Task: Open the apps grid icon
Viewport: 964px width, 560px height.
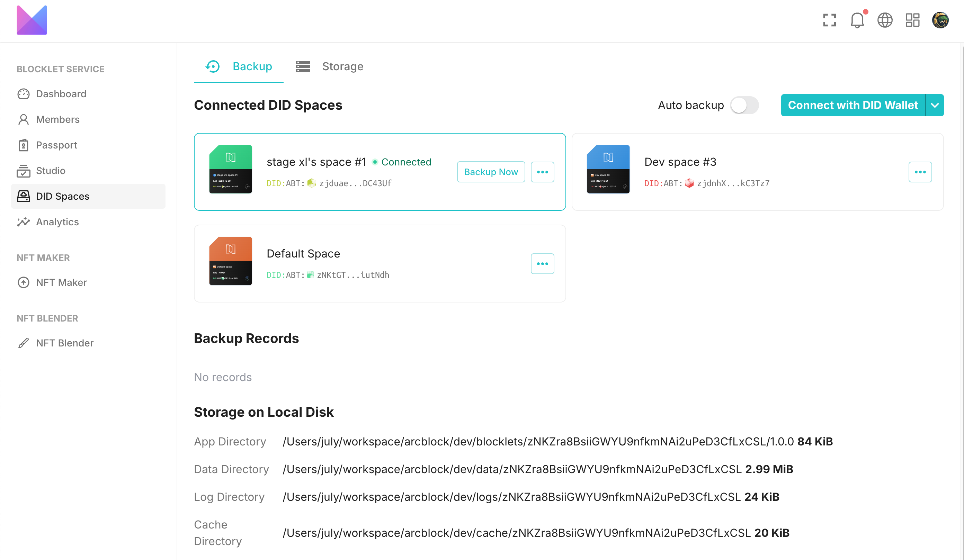Action: point(912,20)
